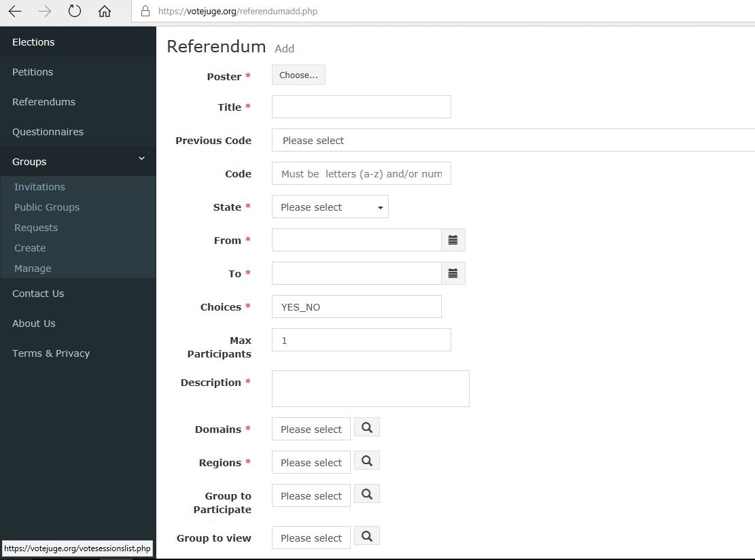Screen dimensions: 755x560
Task: Open Petitions in the sidebar
Action: coord(78,72)
